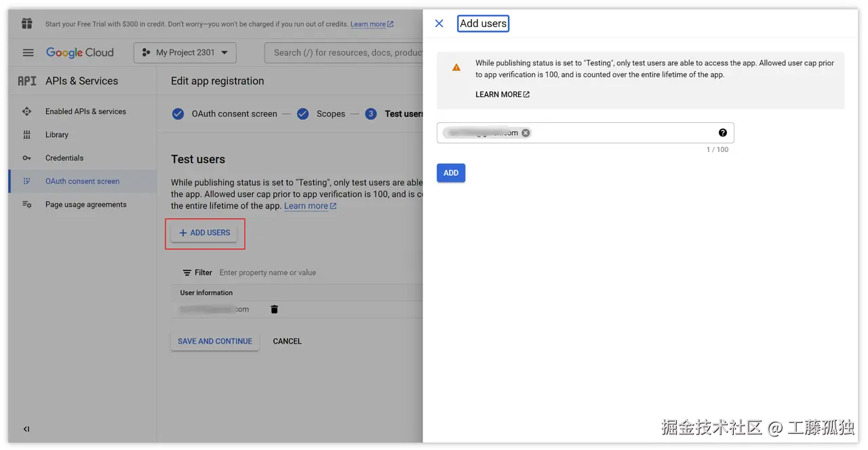This screenshot has height=450, width=868.
Task: Delete the test user with the trash icon
Action: (x=274, y=309)
